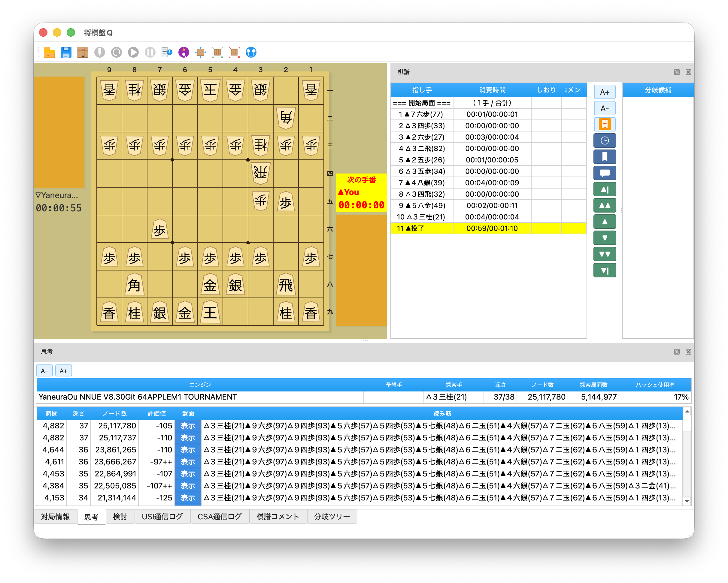Select move 7 ▲4八銀(39) in kifu list

coord(421,183)
